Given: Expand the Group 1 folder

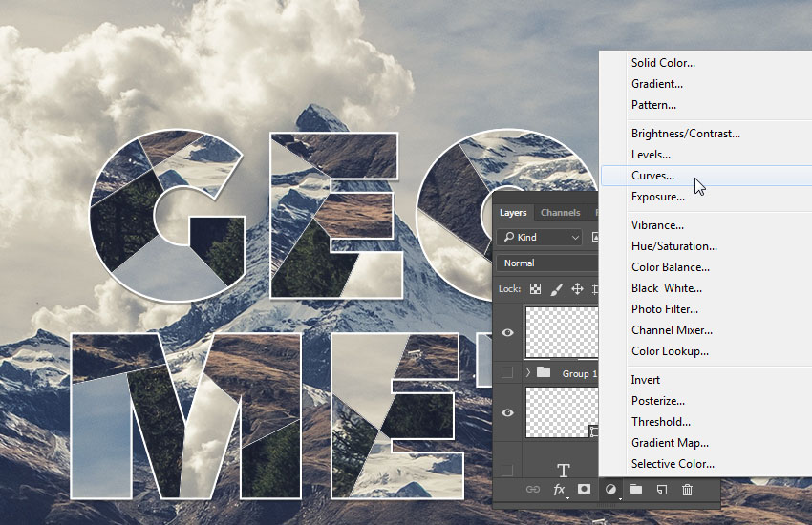Looking at the screenshot, I should pyautogui.click(x=527, y=372).
